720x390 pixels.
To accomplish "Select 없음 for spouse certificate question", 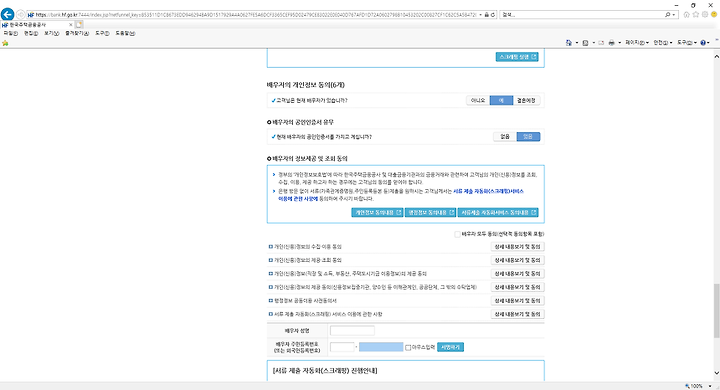I will coord(505,136).
